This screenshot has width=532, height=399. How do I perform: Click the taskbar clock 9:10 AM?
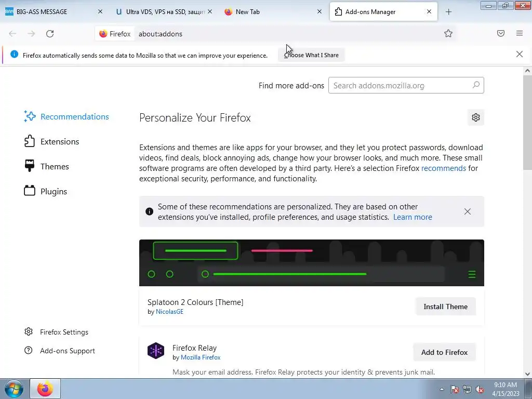coord(506,389)
